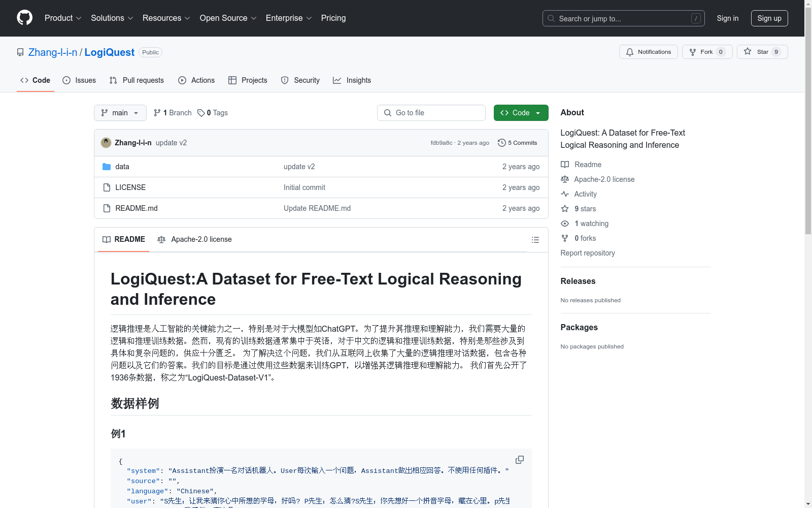The width and height of the screenshot is (812, 508).
Task: Click the commit history clock icon
Action: coord(501,143)
